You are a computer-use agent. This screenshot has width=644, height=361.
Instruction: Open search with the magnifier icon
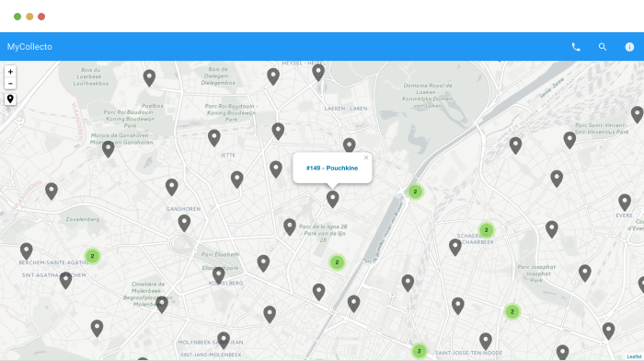point(603,47)
